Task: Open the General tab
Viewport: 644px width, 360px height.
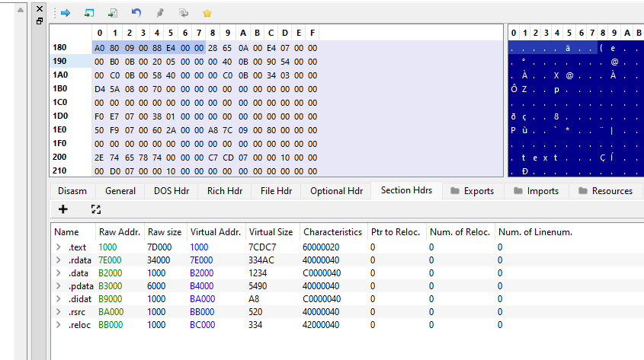Action: [120, 191]
